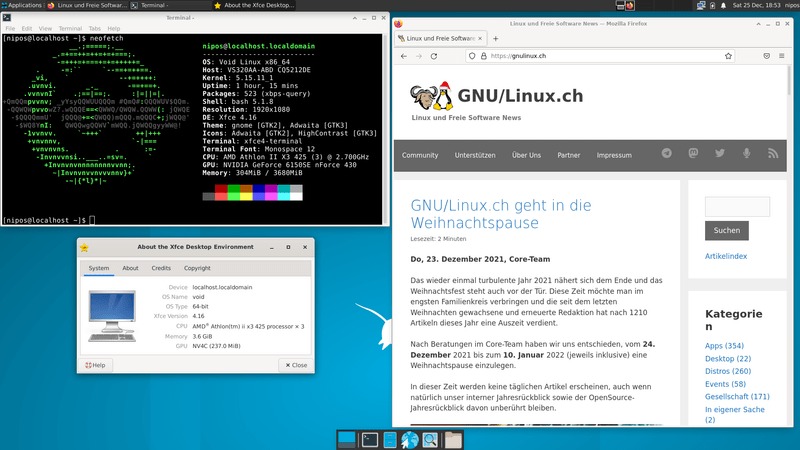Select Terminal taskbar button in top panel

pos(170,5)
